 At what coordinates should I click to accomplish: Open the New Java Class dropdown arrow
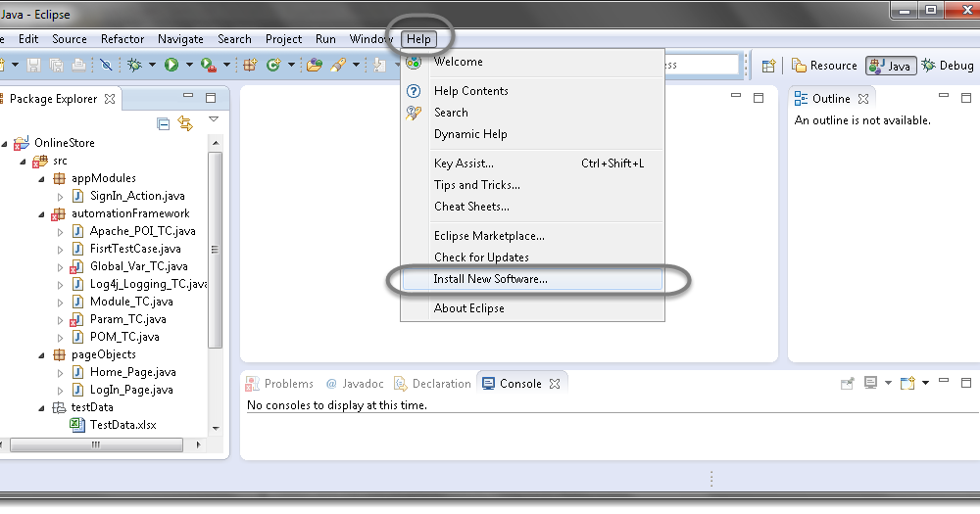coord(291,65)
